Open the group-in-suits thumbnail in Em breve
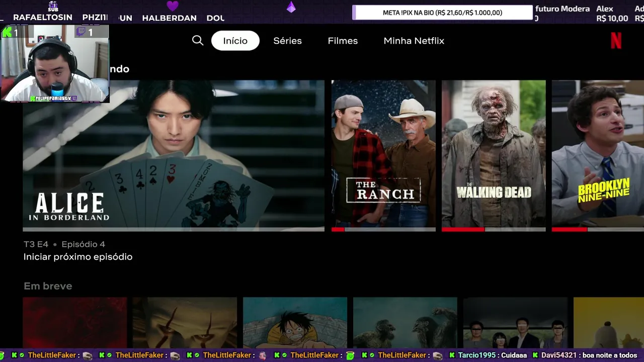 tap(515, 322)
